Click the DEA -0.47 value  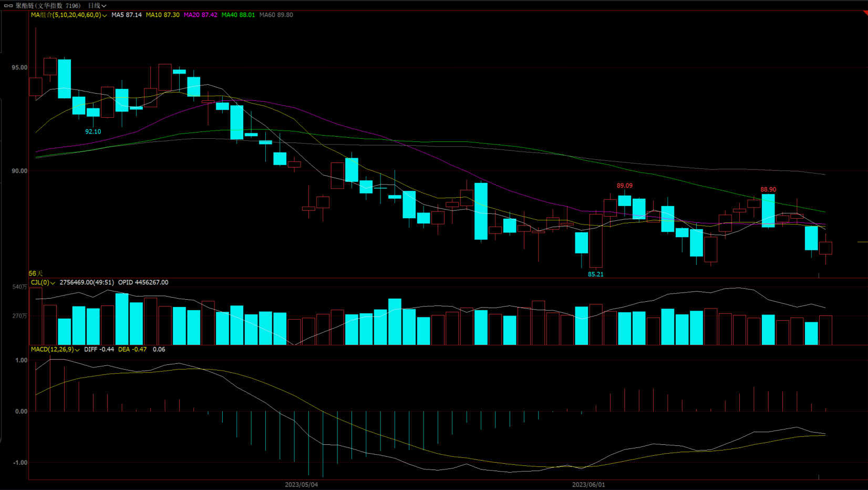[132, 349]
